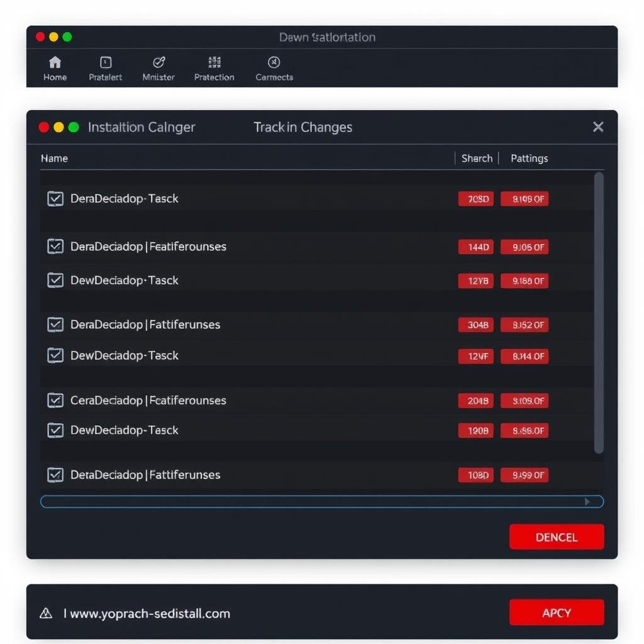Click the horizontal scrollbar right arrow

pyautogui.click(x=588, y=501)
